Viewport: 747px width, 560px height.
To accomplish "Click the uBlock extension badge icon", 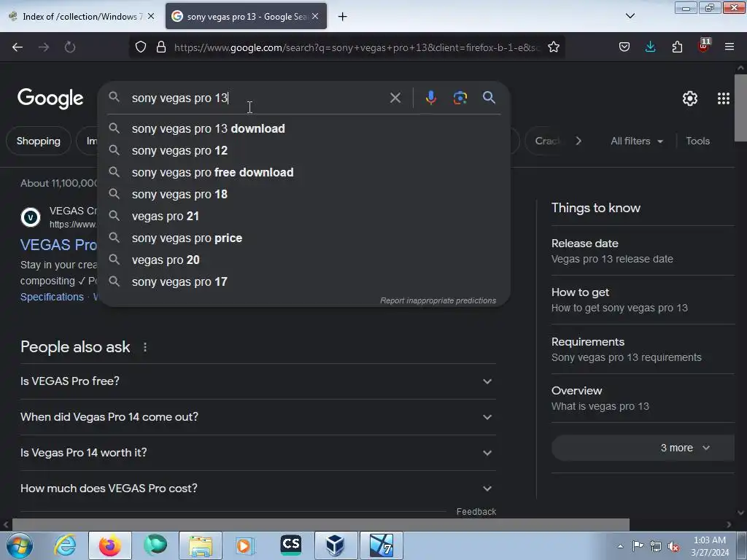I will [703, 46].
